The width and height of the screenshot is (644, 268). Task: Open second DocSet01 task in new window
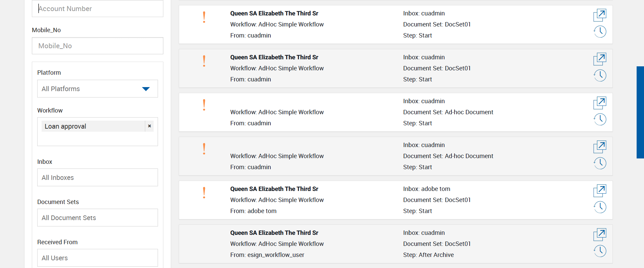[x=600, y=59]
